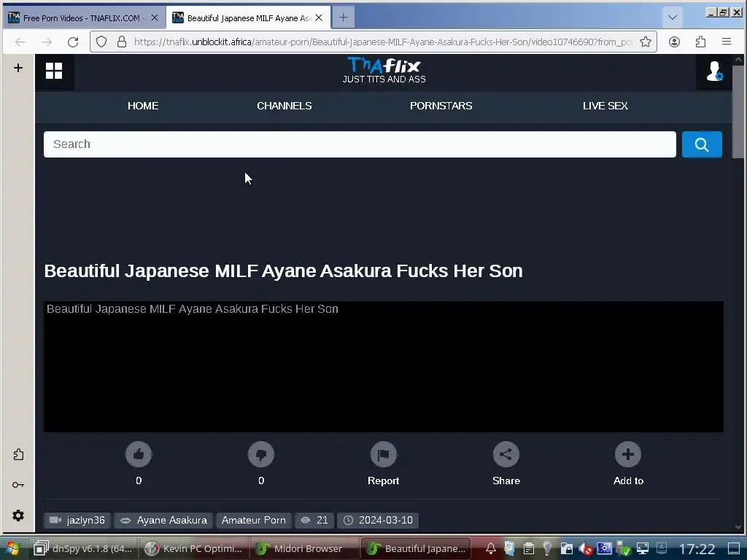Focus the Search input field
The width and height of the screenshot is (747, 560).
[360, 144]
